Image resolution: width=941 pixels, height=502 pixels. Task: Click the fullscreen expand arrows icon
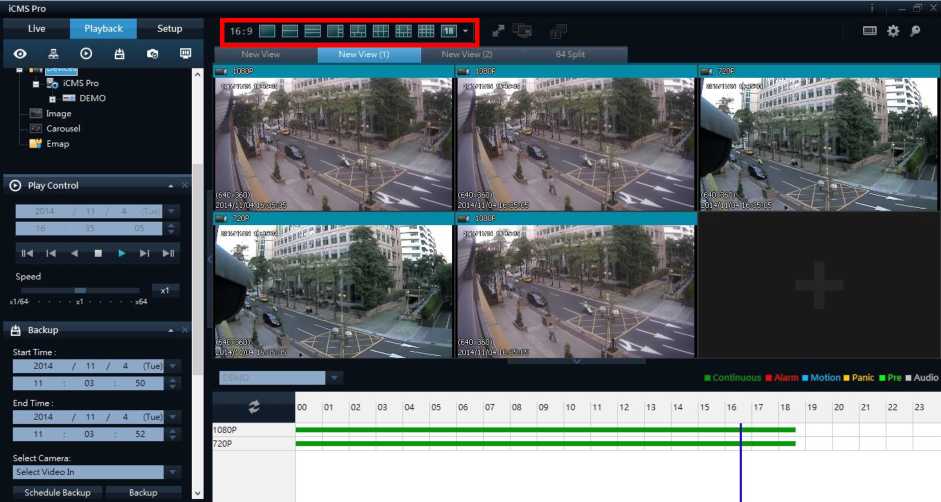pyautogui.click(x=498, y=31)
